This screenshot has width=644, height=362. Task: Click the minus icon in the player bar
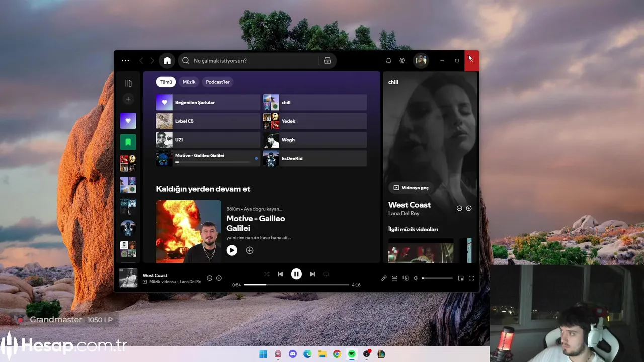point(210,278)
